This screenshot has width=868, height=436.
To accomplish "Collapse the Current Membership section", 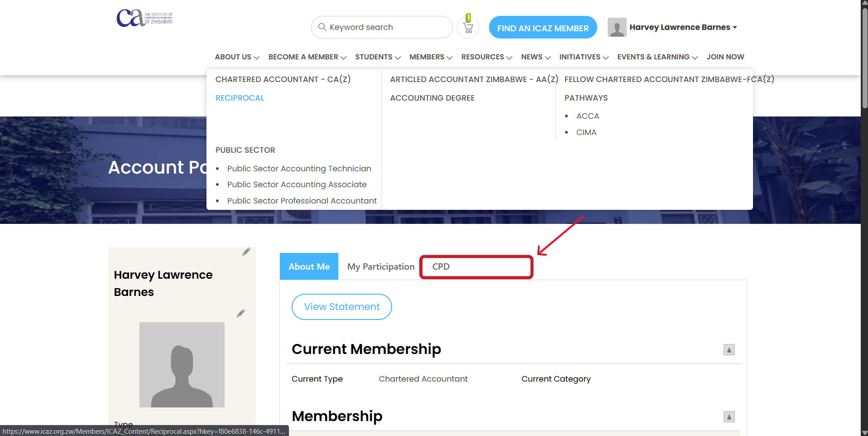I will (729, 350).
